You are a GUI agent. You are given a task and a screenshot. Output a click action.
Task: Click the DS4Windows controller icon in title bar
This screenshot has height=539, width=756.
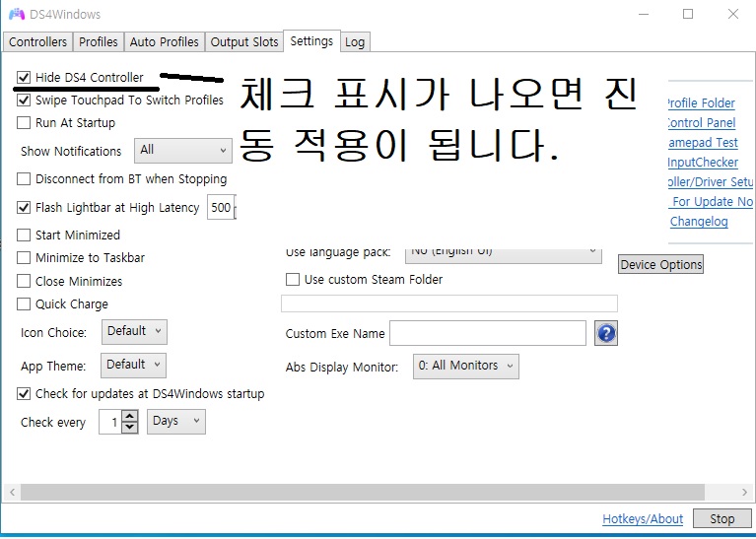(x=17, y=14)
